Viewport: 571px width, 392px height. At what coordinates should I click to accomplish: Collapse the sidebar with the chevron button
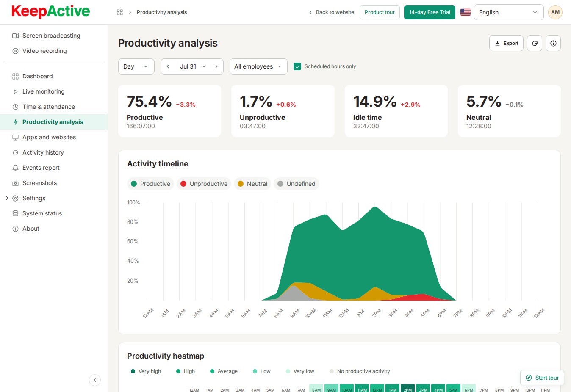point(95,380)
